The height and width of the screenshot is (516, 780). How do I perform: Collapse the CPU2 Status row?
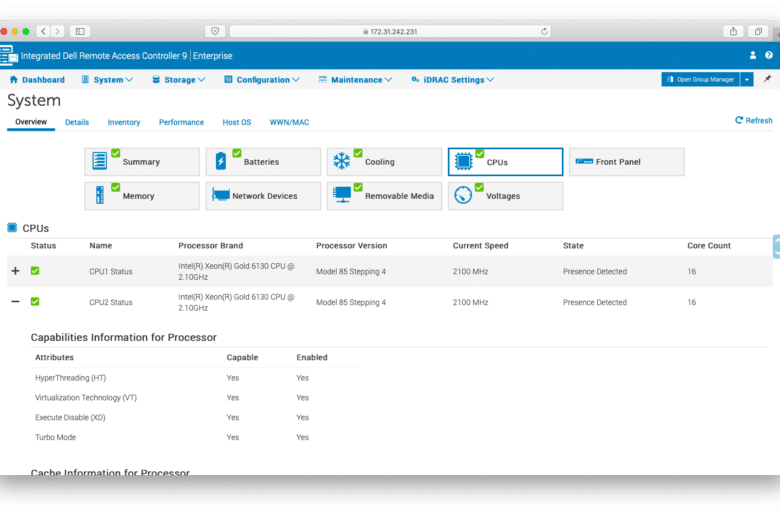15,302
